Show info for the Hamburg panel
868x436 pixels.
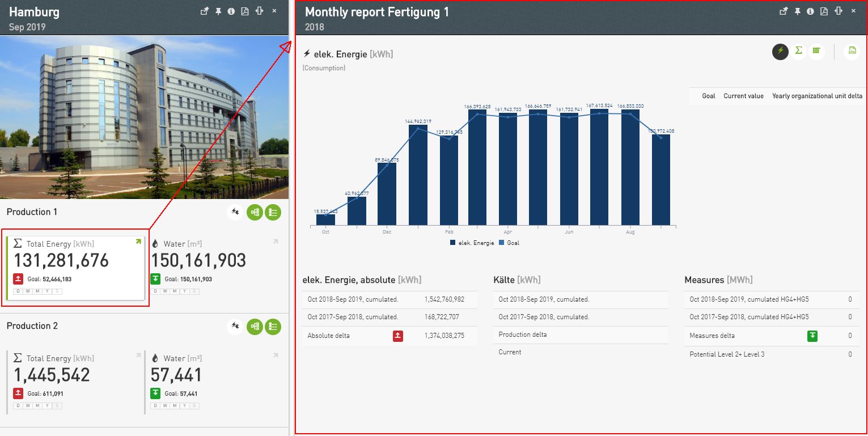[231, 11]
